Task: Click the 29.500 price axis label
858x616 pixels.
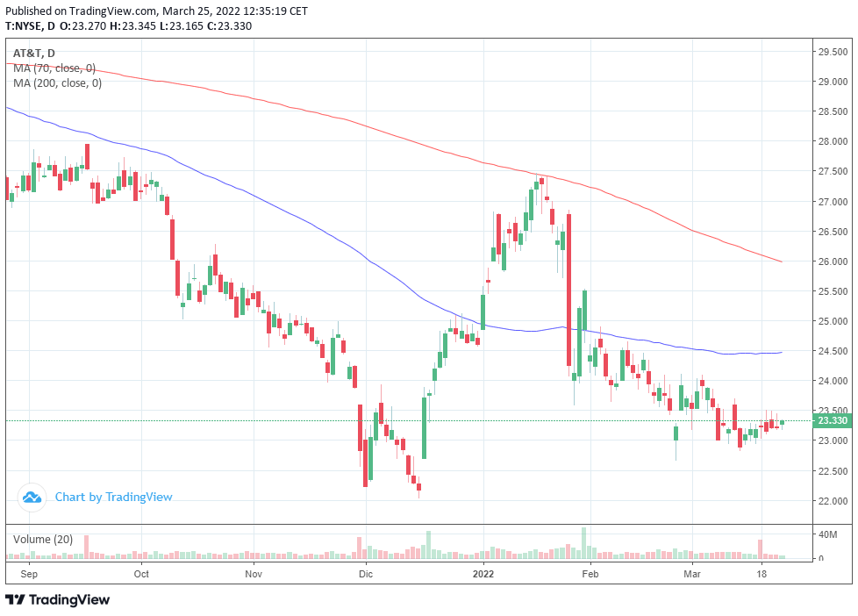Action: (x=833, y=52)
